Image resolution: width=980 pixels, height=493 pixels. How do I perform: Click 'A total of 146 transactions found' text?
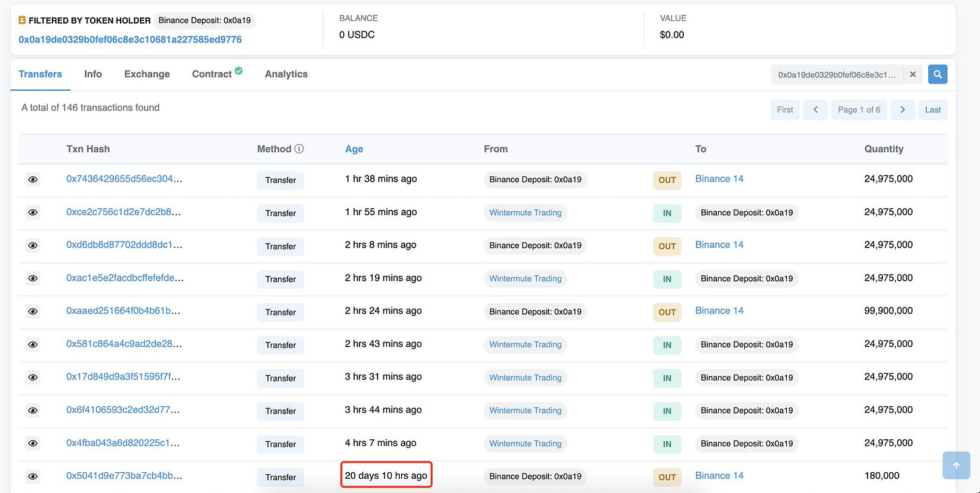pos(90,108)
